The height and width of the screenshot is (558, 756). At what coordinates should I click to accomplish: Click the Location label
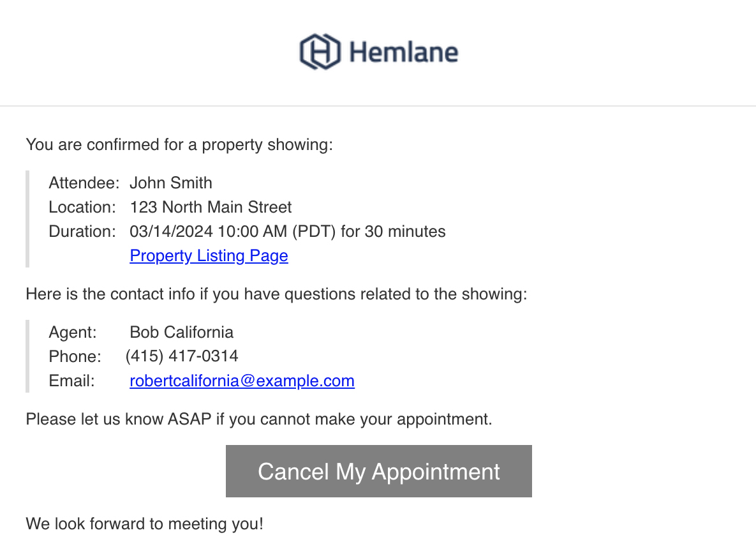(82, 207)
